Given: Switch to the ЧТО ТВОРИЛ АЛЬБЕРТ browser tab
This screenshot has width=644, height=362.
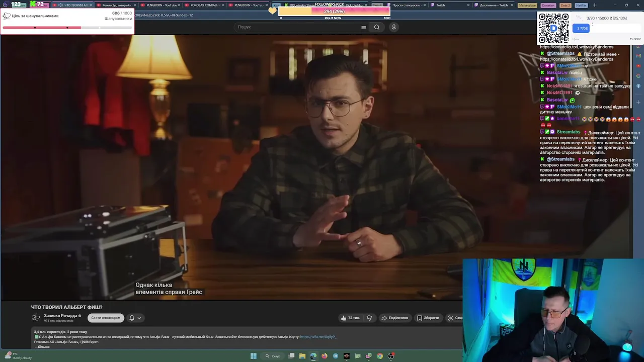Looking at the screenshot, I should [73, 5].
